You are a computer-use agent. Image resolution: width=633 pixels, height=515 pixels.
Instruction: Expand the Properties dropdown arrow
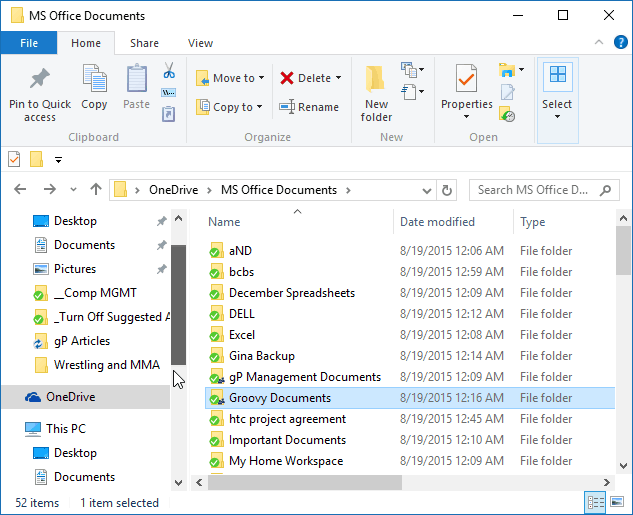(x=466, y=117)
